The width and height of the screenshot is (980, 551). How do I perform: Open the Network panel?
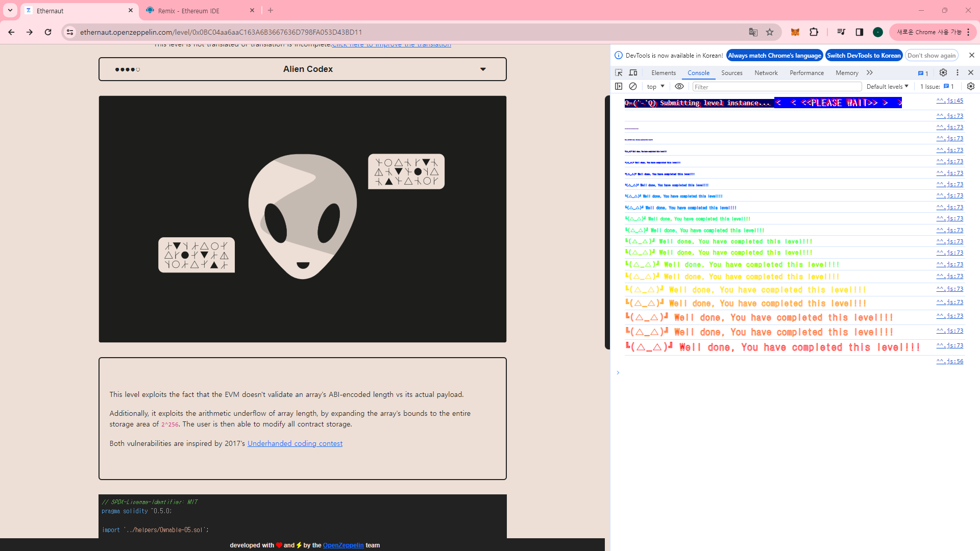[766, 73]
